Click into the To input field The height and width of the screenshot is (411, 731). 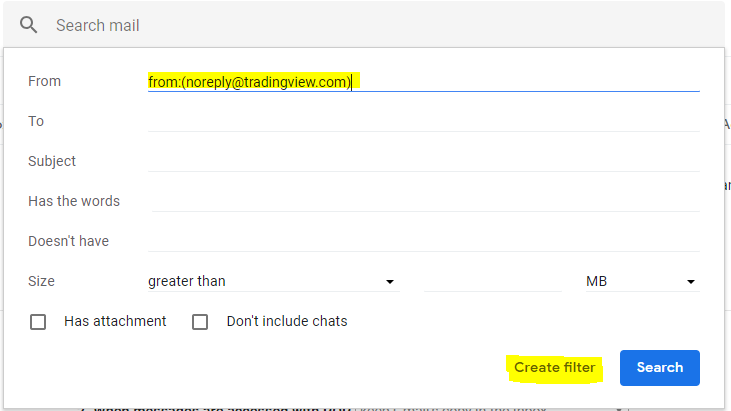[x=422, y=121]
